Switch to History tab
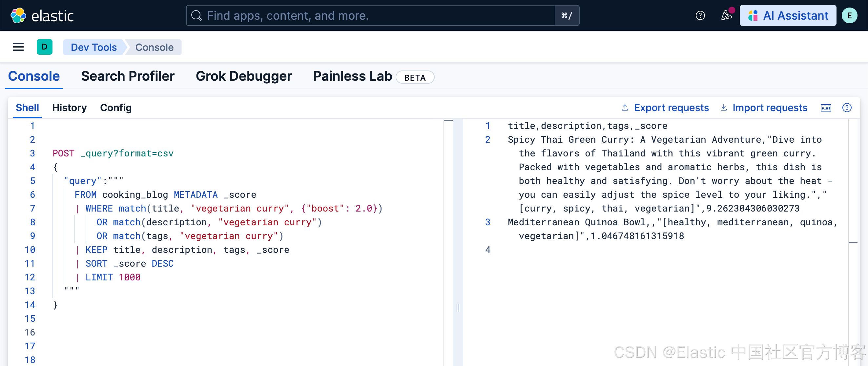The width and height of the screenshot is (868, 366). tap(70, 108)
